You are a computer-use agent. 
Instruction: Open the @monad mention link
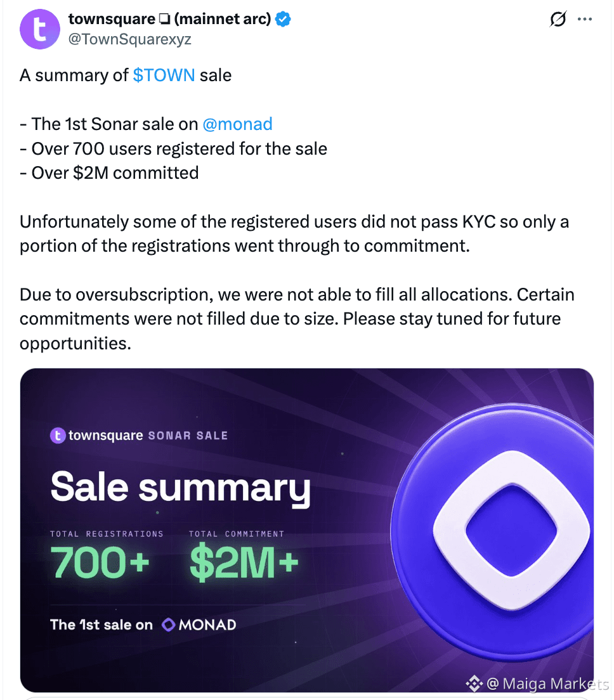(x=238, y=124)
